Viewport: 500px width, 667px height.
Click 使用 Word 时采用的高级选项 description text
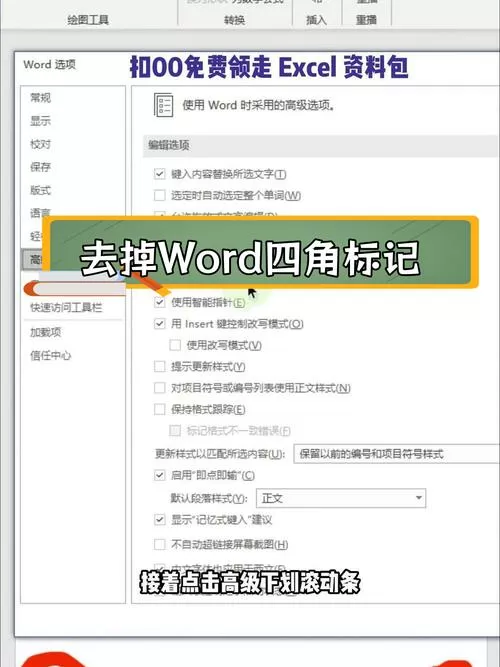click(x=259, y=105)
